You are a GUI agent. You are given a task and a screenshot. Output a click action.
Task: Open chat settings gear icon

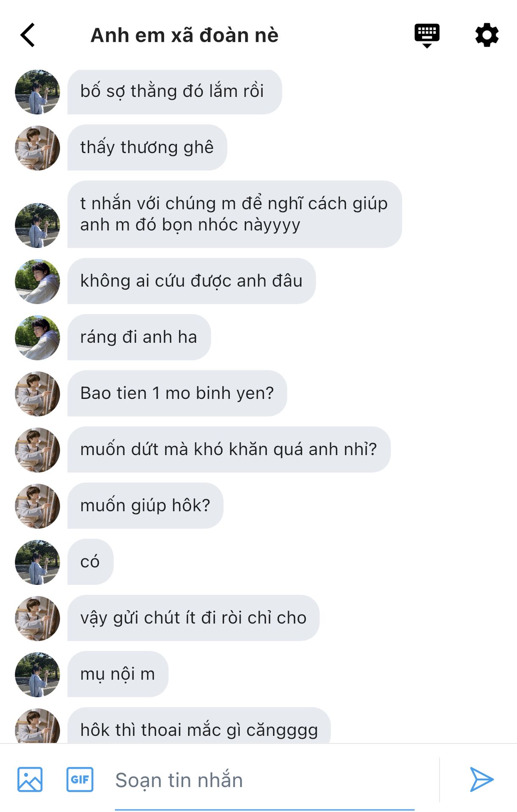[487, 35]
